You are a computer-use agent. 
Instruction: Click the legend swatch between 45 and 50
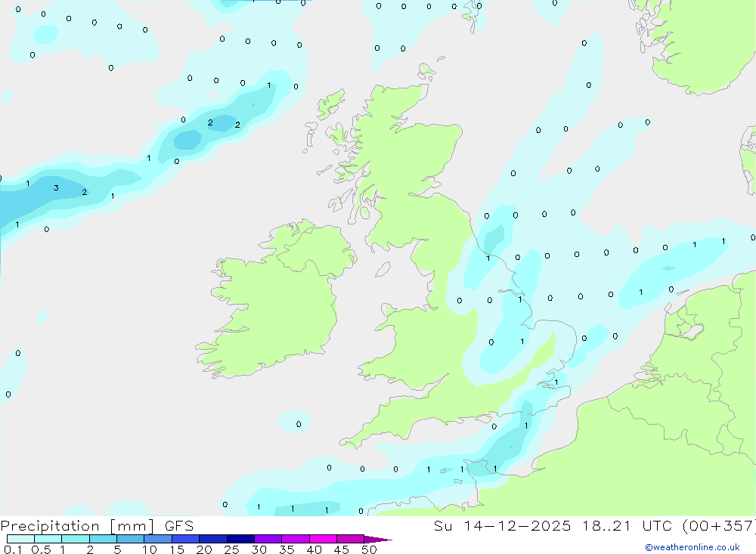(x=351, y=539)
